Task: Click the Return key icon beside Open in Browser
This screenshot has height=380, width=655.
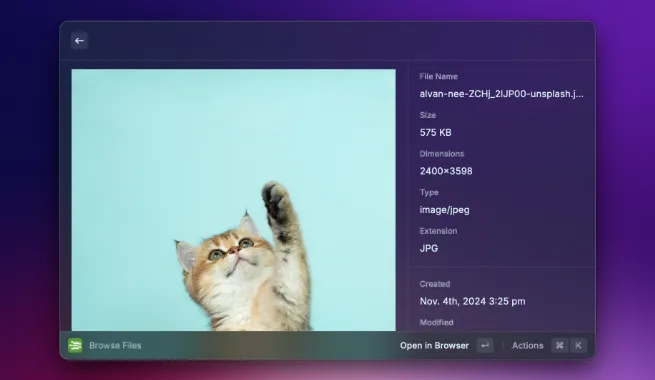Action: (x=485, y=345)
